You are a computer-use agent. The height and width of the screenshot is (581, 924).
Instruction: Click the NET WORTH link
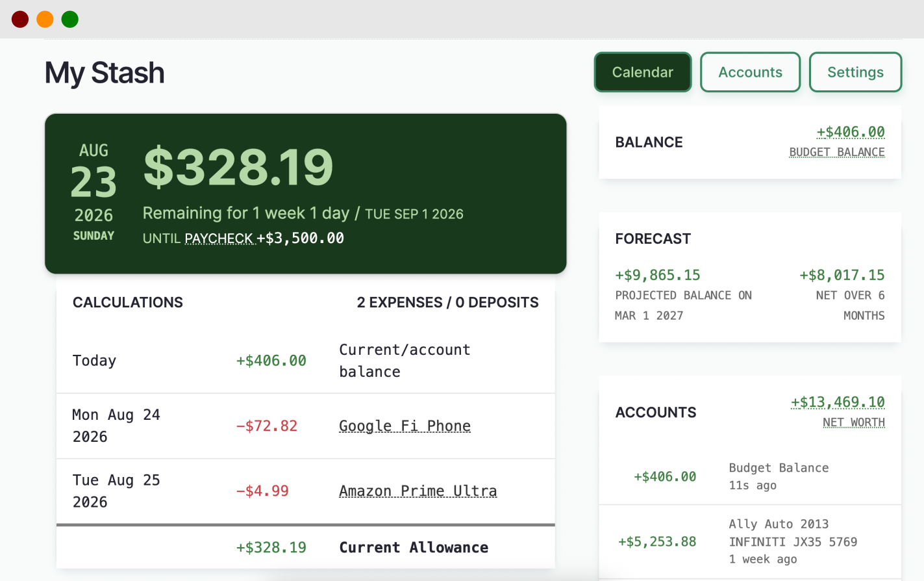(854, 422)
